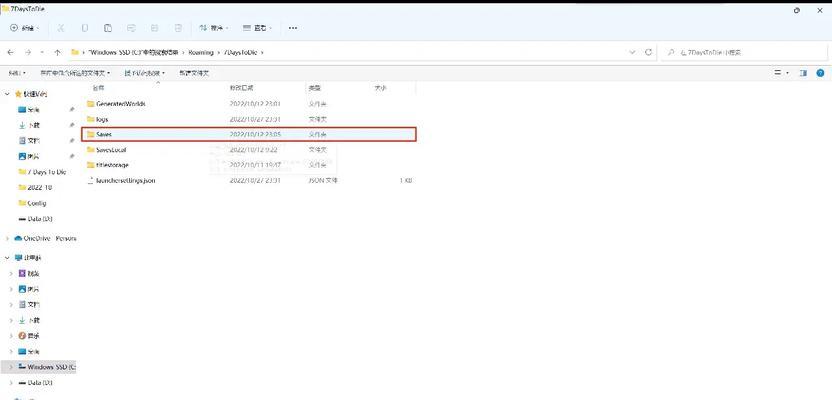This screenshot has width=832, height=400.
Task: Click the Rename icon in toolbar
Action: [x=131, y=28]
